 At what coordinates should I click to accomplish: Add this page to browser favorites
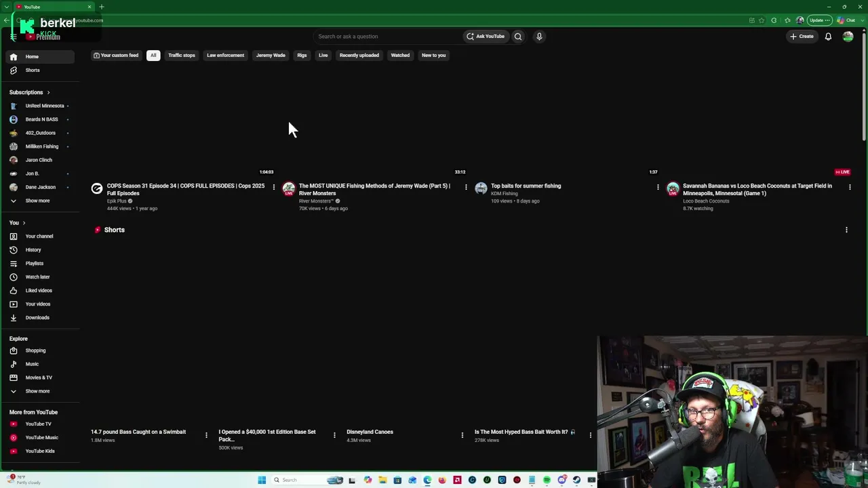point(762,20)
